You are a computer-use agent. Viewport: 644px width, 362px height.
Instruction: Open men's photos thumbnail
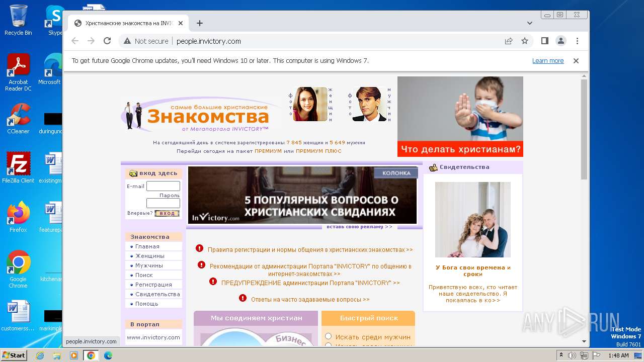point(370,104)
